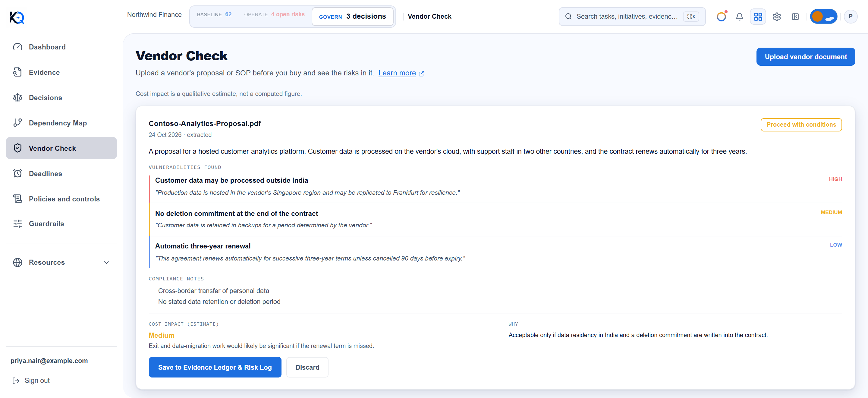Image resolution: width=868 pixels, height=398 pixels.
Task: Open Decisions via its scales icon
Action: click(17, 97)
